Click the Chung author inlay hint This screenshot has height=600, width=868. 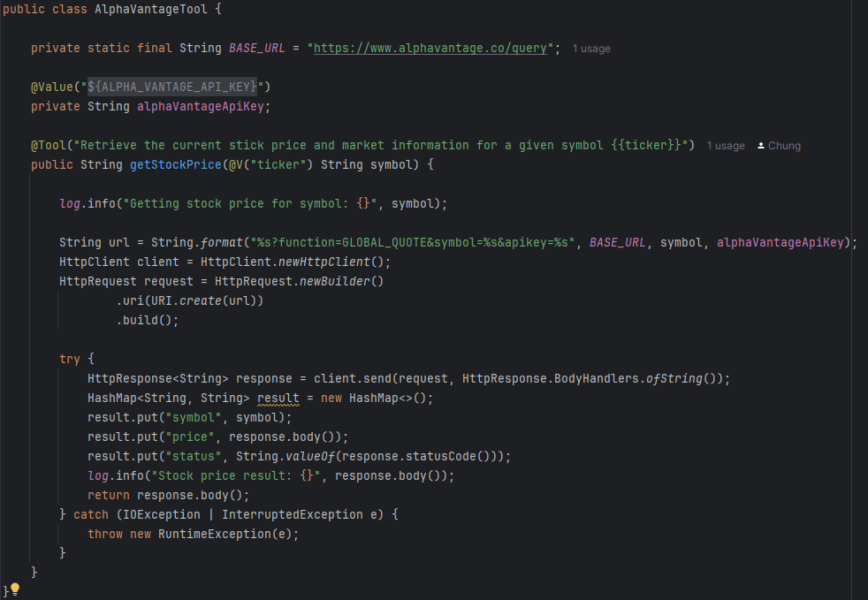[x=784, y=146]
